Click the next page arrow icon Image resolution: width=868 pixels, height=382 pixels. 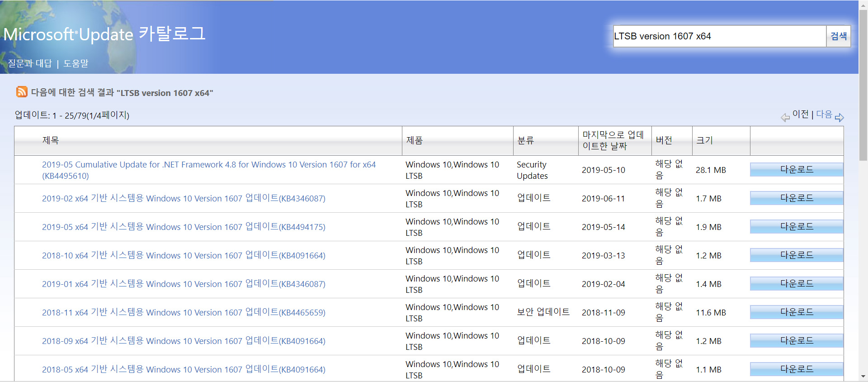(839, 118)
